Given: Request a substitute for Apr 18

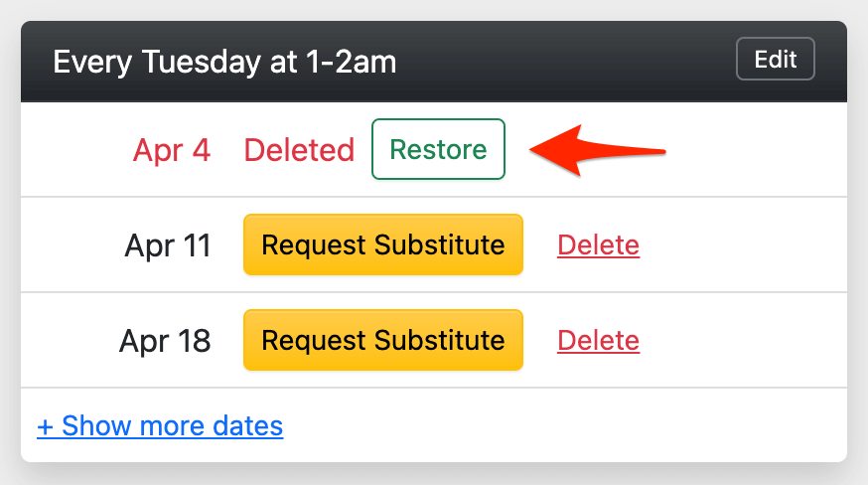Looking at the screenshot, I should [x=382, y=340].
